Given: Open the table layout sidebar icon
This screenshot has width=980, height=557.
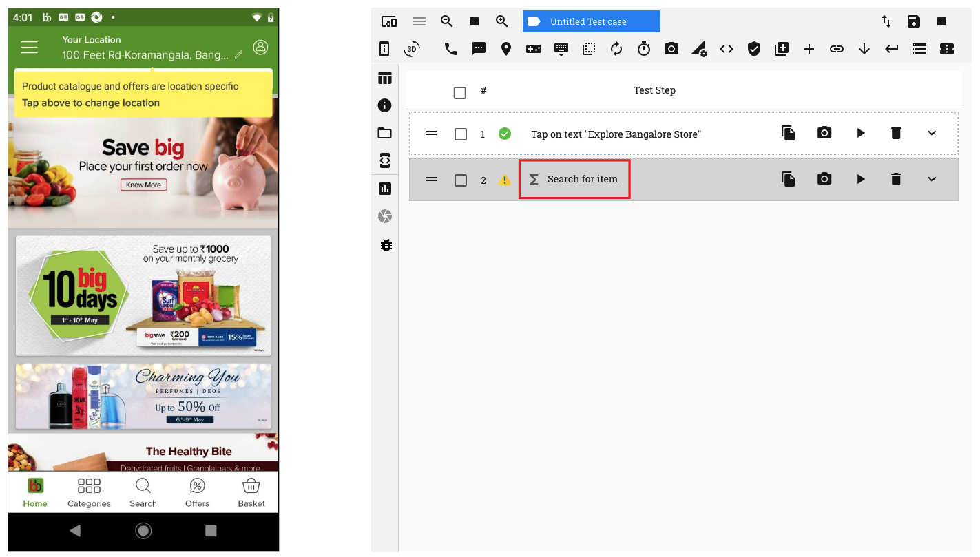Looking at the screenshot, I should click(x=385, y=78).
